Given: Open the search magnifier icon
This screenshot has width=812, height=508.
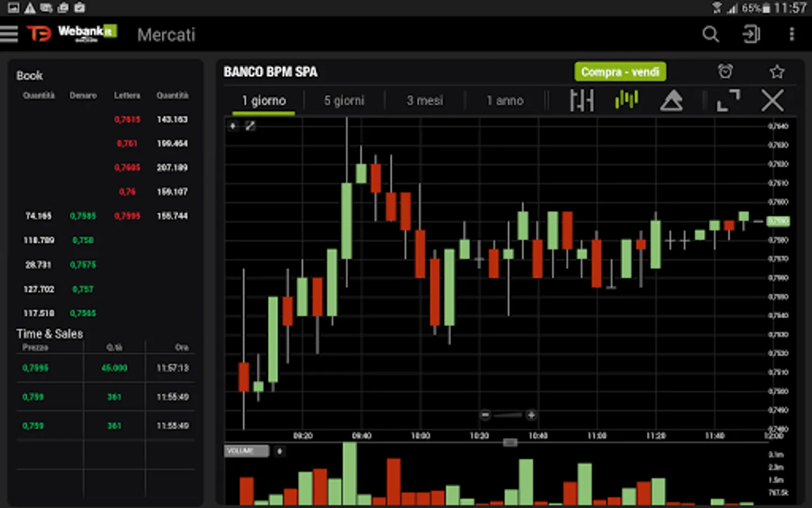Looking at the screenshot, I should click(710, 34).
